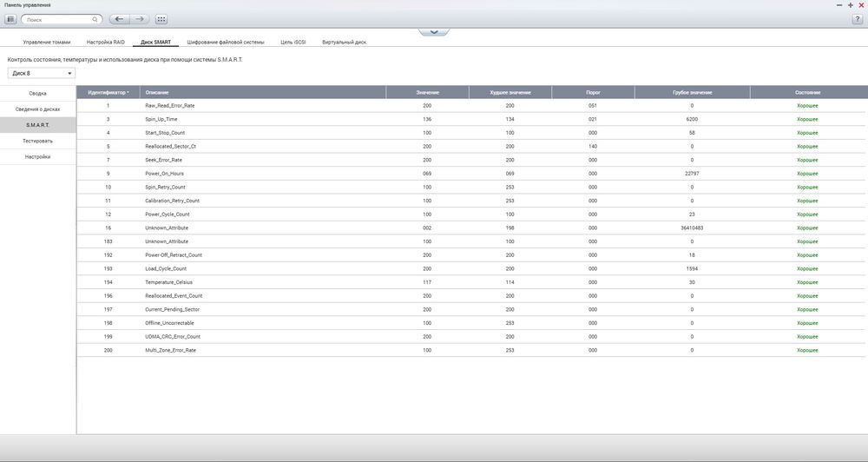The image size is (868, 462).
Task: Open help with the question mark
Action: tap(858, 19)
